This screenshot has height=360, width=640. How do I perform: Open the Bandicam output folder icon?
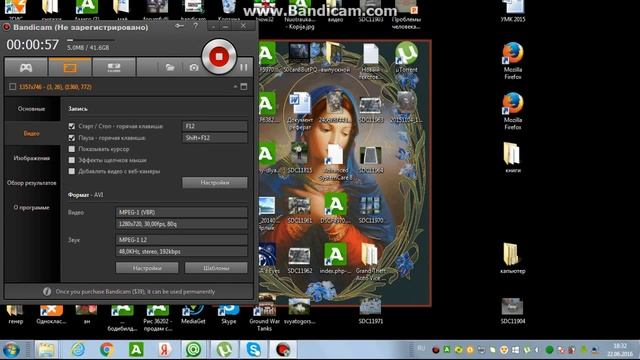[170, 67]
